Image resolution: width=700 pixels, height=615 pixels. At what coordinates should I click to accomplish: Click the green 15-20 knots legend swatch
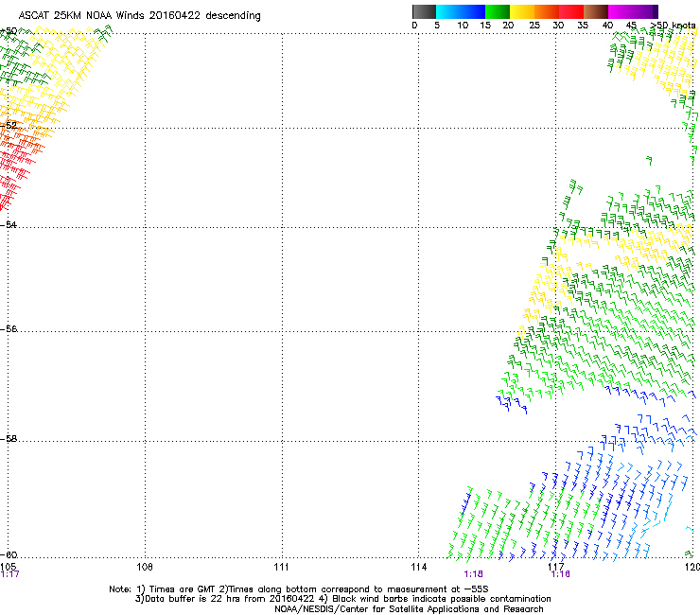[498, 11]
